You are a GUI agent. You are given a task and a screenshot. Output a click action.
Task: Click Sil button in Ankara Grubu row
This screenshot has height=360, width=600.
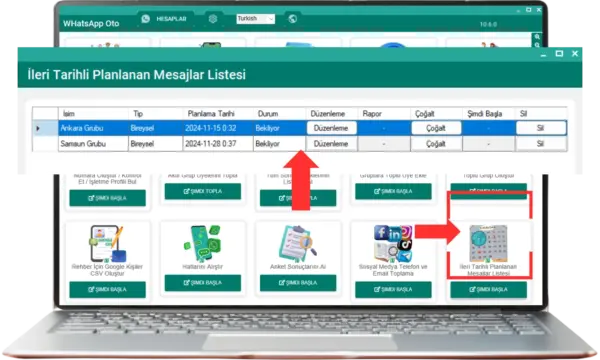541,128
